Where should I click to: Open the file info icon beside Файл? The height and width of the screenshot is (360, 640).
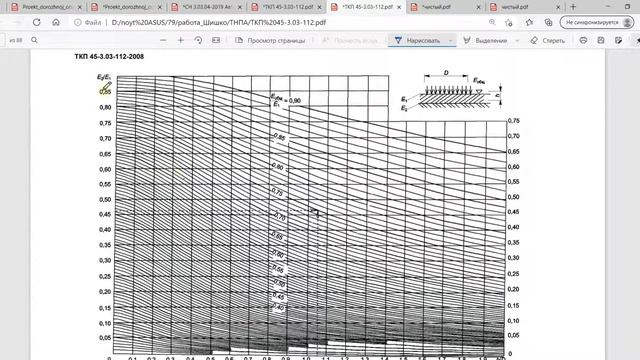(x=78, y=22)
